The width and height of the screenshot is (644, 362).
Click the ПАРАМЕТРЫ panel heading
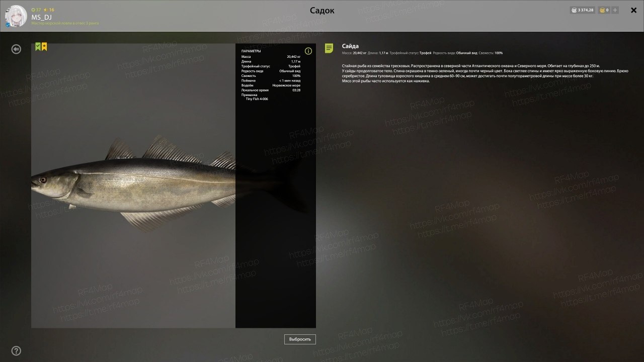point(251,51)
